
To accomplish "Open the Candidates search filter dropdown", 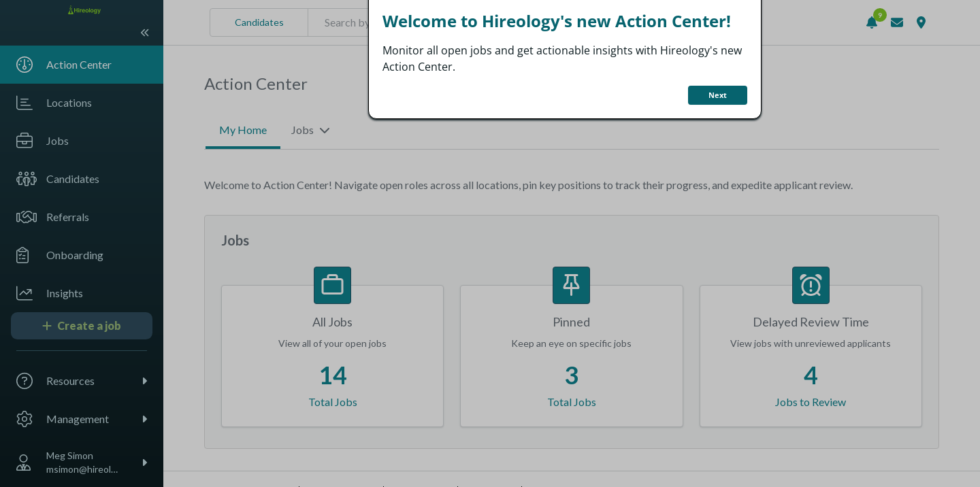I will pyautogui.click(x=259, y=22).
